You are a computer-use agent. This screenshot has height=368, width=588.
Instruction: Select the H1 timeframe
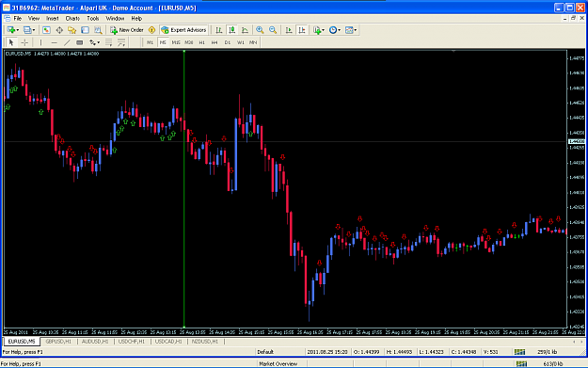201,42
